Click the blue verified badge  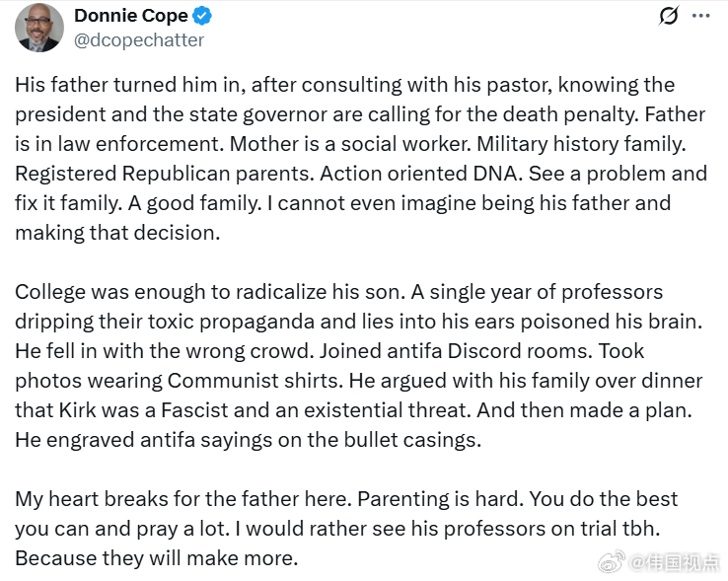tap(202, 16)
